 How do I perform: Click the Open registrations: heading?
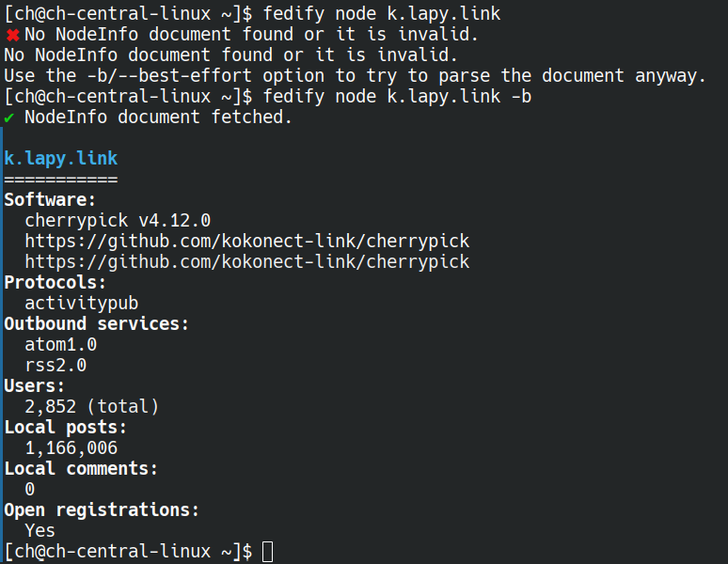click(x=102, y=510)
